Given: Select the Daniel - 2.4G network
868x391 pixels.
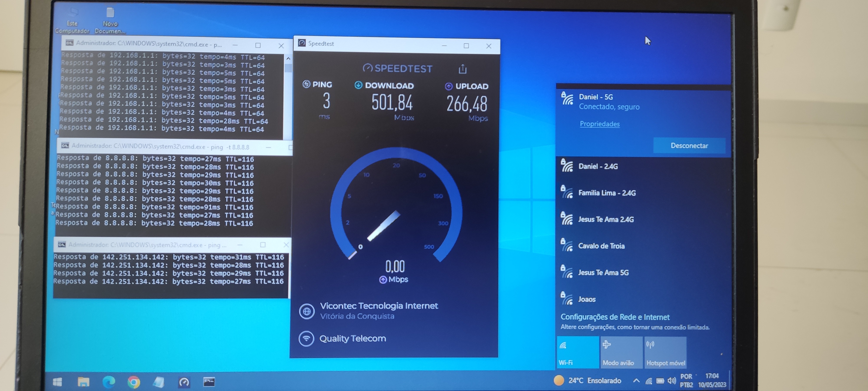Looking at the screenshot, I should 598,166.
